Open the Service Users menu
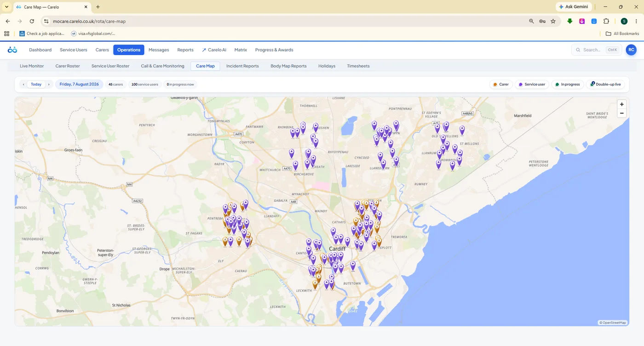This screenshot has width=644, height=346. coord(74,50)
